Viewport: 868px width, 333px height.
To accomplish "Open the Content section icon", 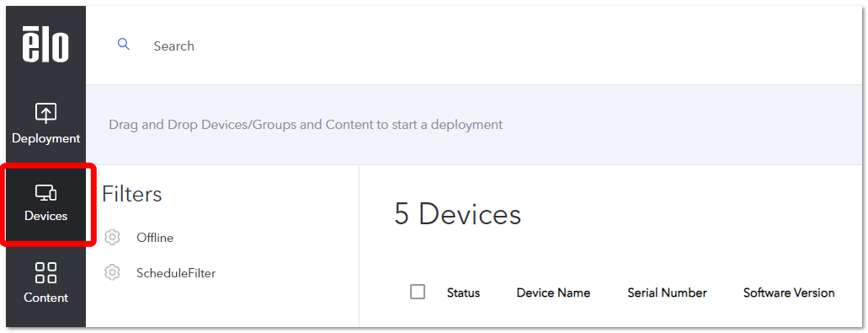I will click(x=46, y=273).
